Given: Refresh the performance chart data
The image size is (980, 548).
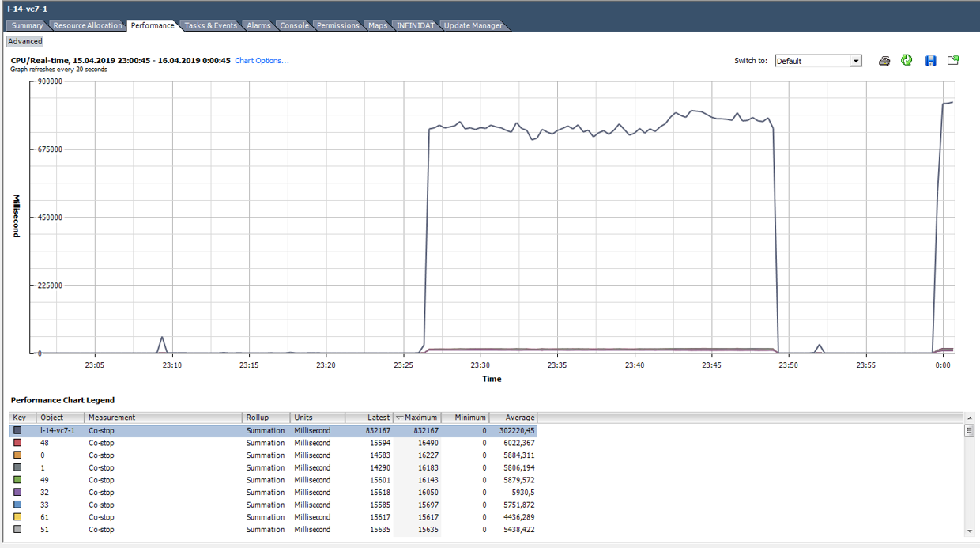Looking at the screenshot, I should [x=906, y=60].
